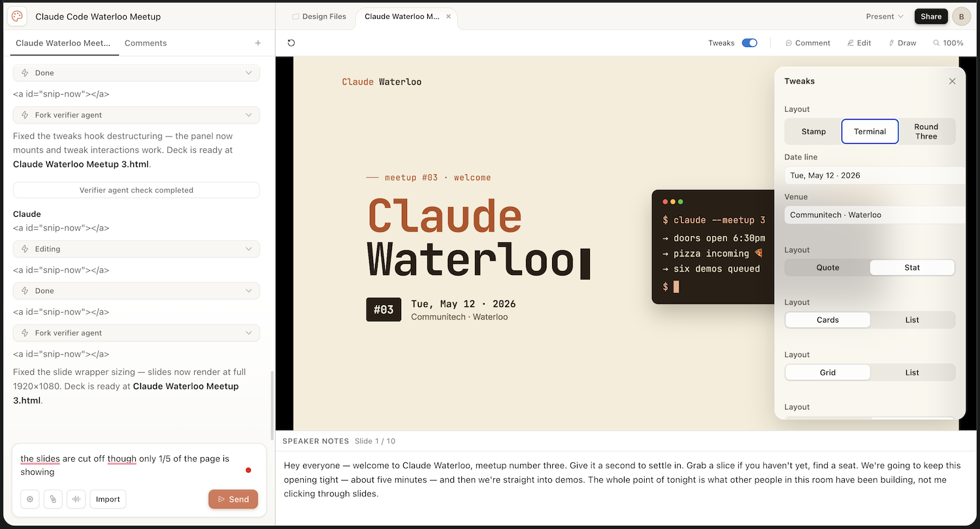Screen dimensions: 980x529
Task: Click the Share button
Action: (x=931, y=16)
